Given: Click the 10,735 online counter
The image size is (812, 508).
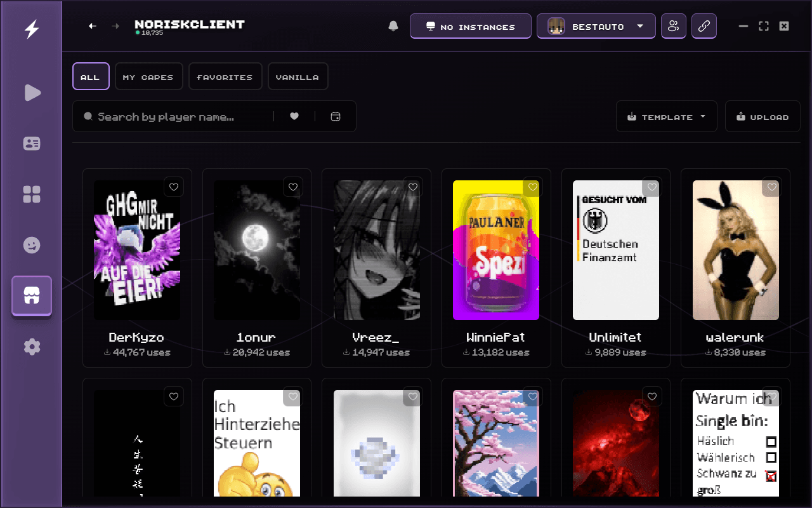Looking at the screenshot, I should [x=150, y=32].
